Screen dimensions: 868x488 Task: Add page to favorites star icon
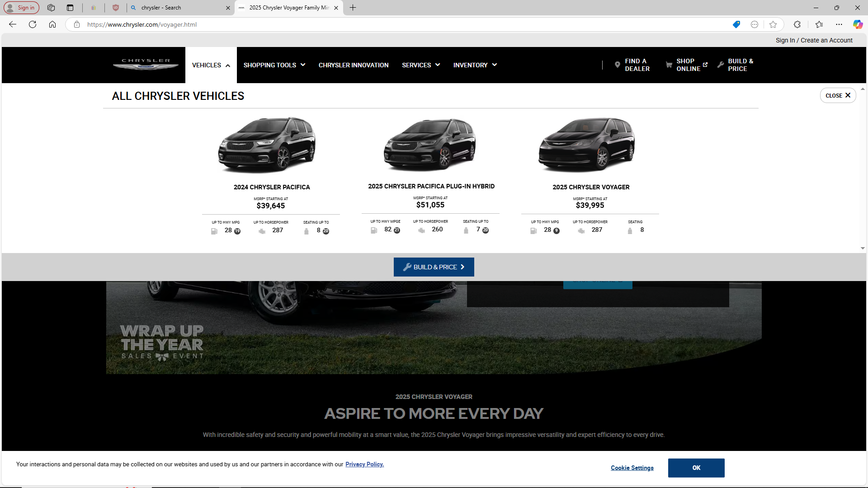pyautogui.click(x=773, y=24)
